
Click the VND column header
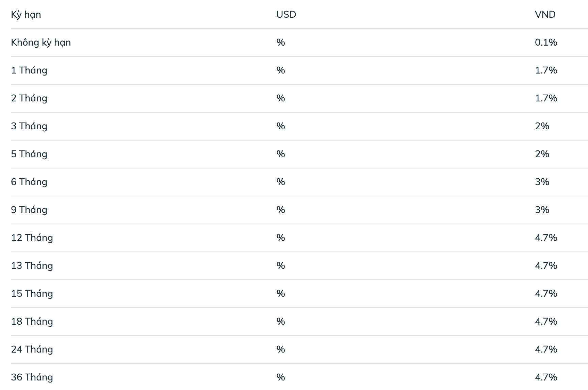click(545, 14)
